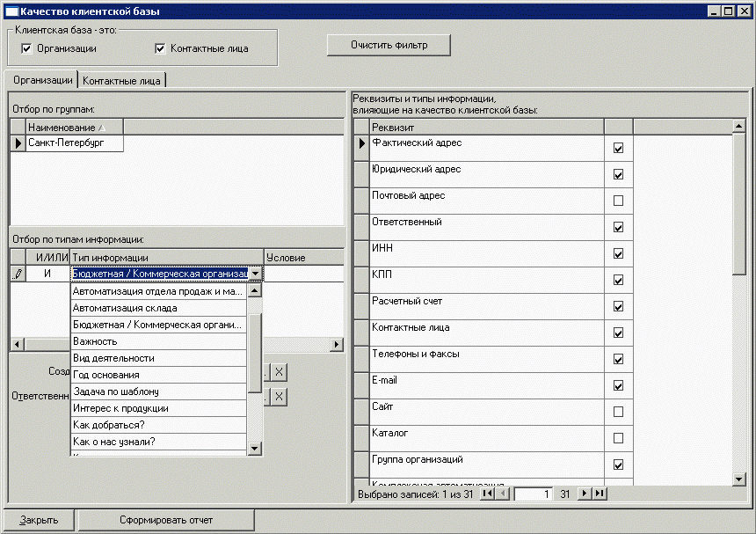Choose Важность from dropdown list
756x534 pixels.
158,341
